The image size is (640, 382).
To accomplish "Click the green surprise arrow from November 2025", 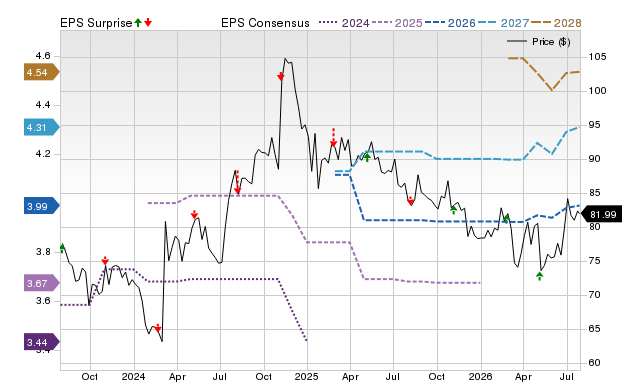I will point(453,210).
